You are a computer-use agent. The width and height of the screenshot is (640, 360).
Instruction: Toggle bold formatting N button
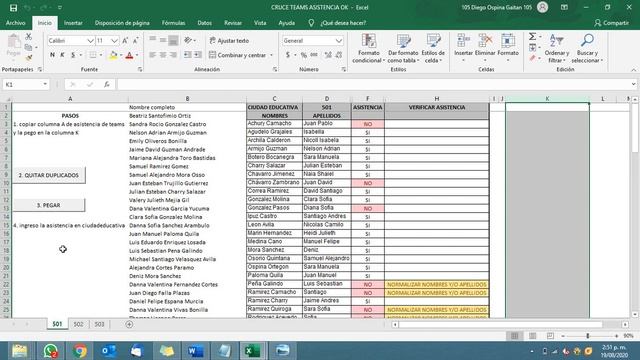coord(52,55)
